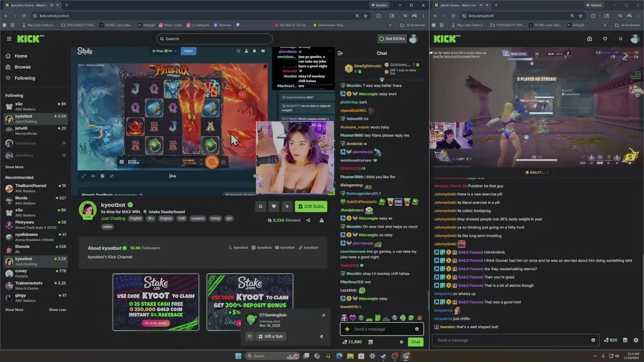This screenshot has height=362, width=644.
Task: Open jahvilli channel in Following list
Action: pos(35,130)
